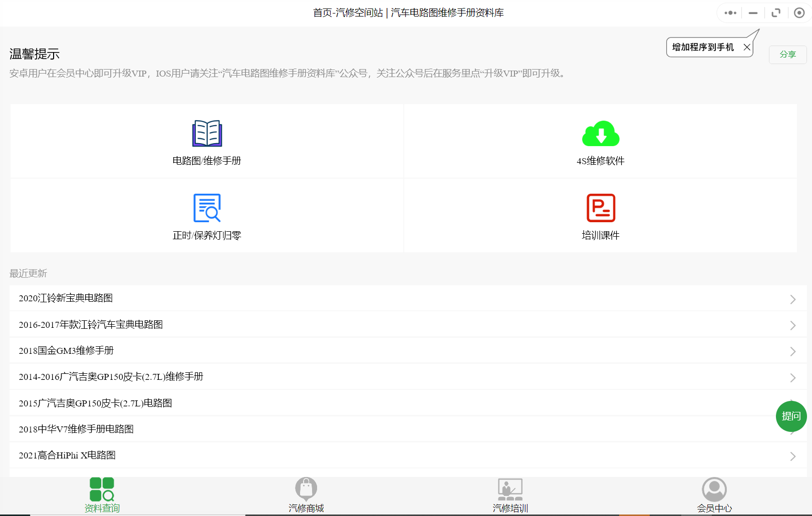This screenshot has width=812, height=516.
Task: Click the green 提问 floating button
Action: (791, 416)
